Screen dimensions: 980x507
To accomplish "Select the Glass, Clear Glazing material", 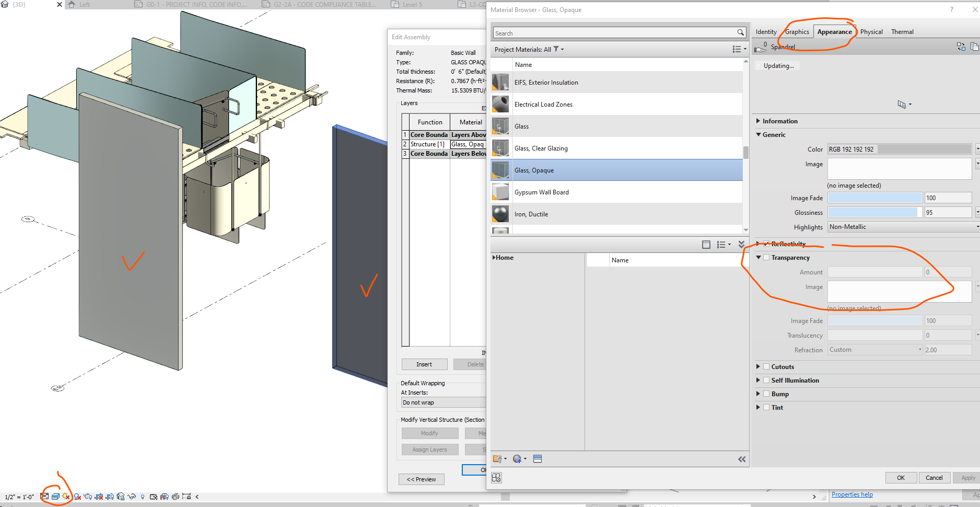I will click(x=541, y=148).
